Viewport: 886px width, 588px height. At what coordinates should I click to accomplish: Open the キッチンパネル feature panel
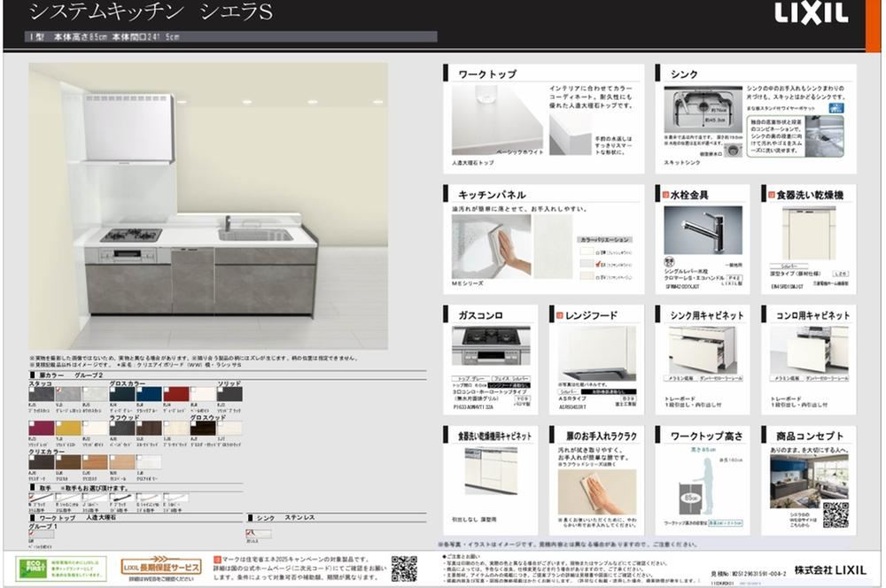544,239
